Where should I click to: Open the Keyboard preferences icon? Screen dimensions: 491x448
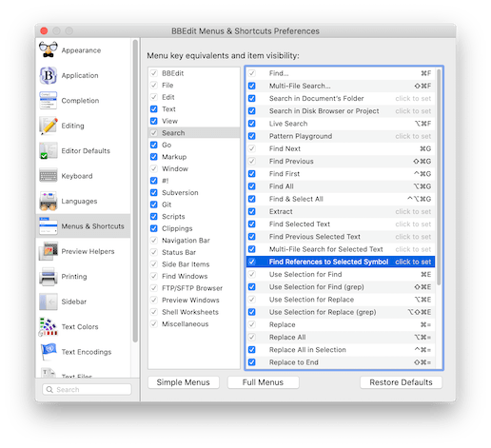tap(49, 176)
